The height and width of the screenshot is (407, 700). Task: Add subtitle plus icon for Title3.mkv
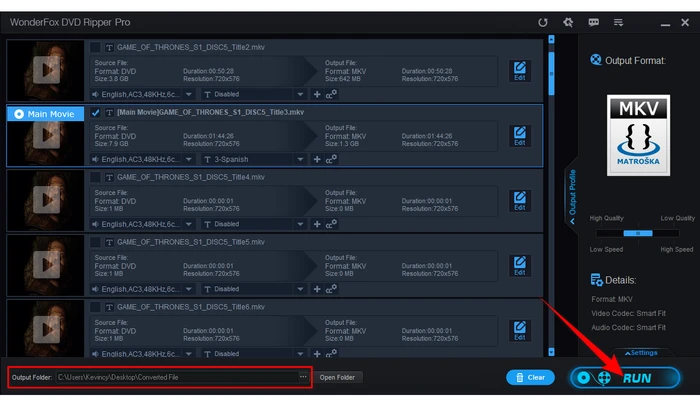tap(317, 159)
